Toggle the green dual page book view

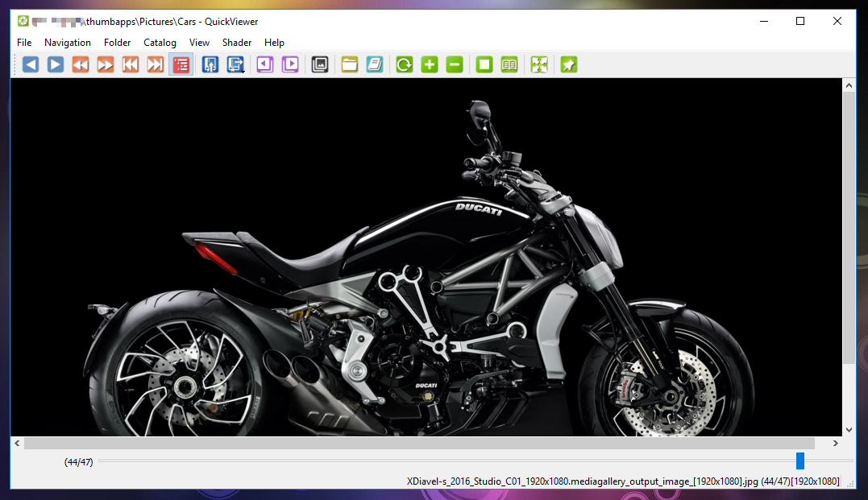point(509,64)
